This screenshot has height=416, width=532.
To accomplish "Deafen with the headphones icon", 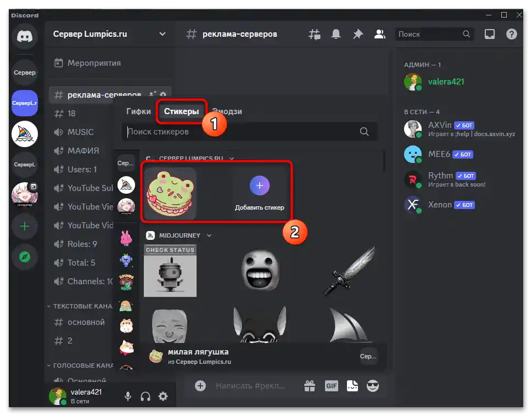I will coord(145,396).
